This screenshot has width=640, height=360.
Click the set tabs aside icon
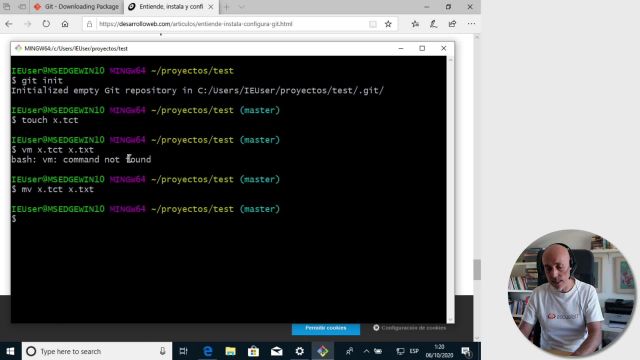tap(22, 7)
